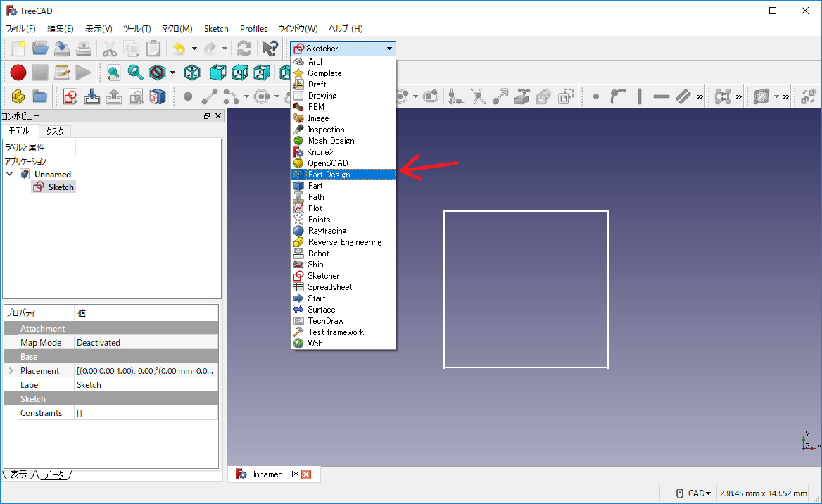Open the マクロ(M) menu

(177, 28)
